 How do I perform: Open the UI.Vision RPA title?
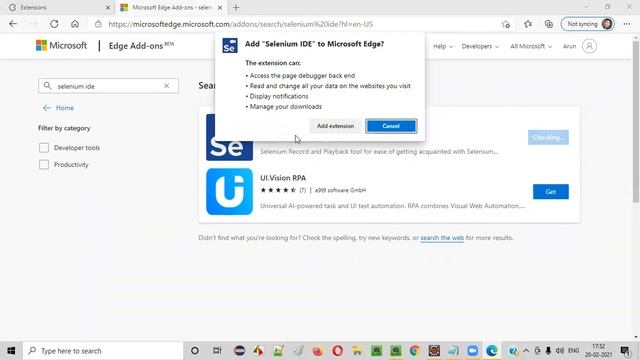click(283, 178)
